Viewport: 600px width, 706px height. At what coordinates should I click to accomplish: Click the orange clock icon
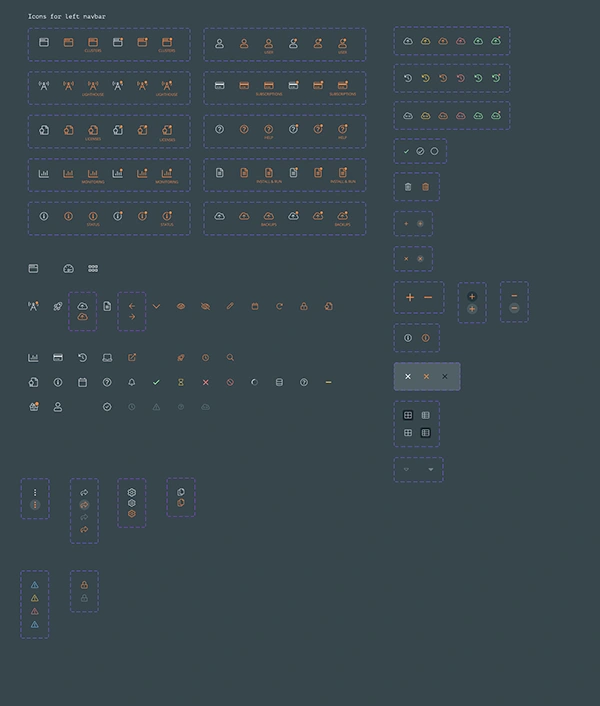point(205,358)
